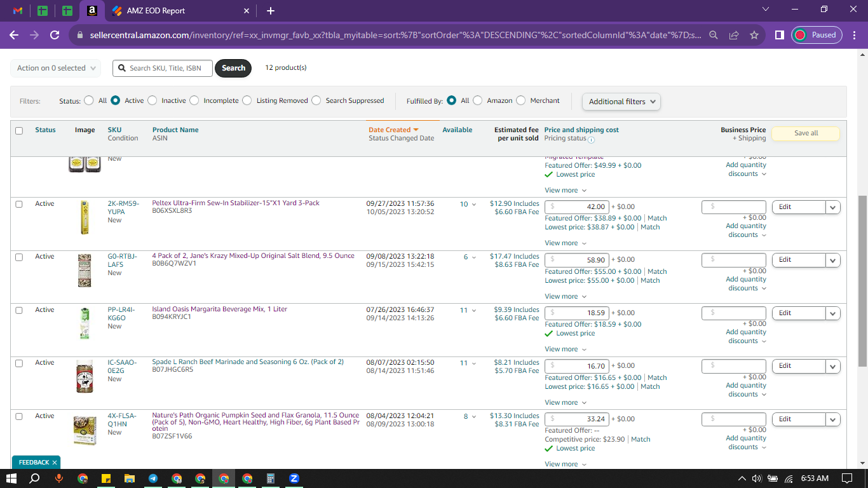Click the Search button
This screenshot has height=488, width=868.
233,68
